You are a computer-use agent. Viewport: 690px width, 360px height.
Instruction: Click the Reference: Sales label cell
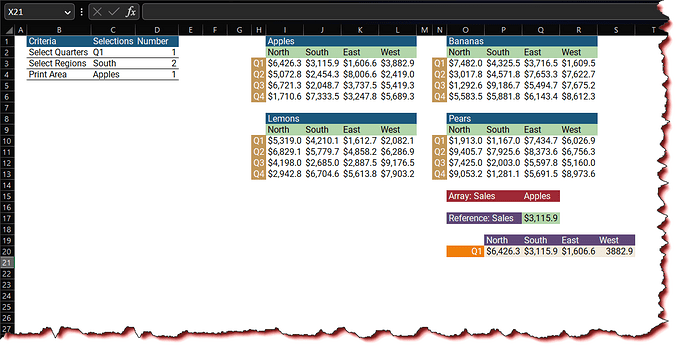pyautogui.click(x=484, y=218)
